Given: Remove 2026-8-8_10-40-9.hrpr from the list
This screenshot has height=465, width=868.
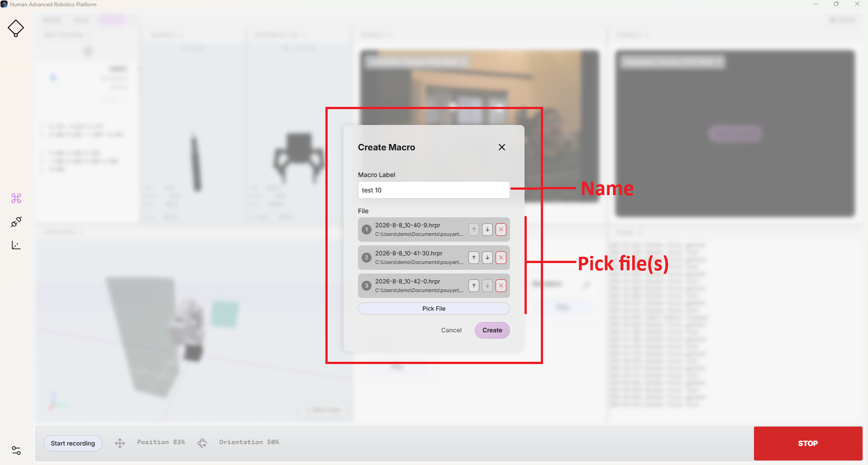Looking at the screenshot, I should pos(501,230).
